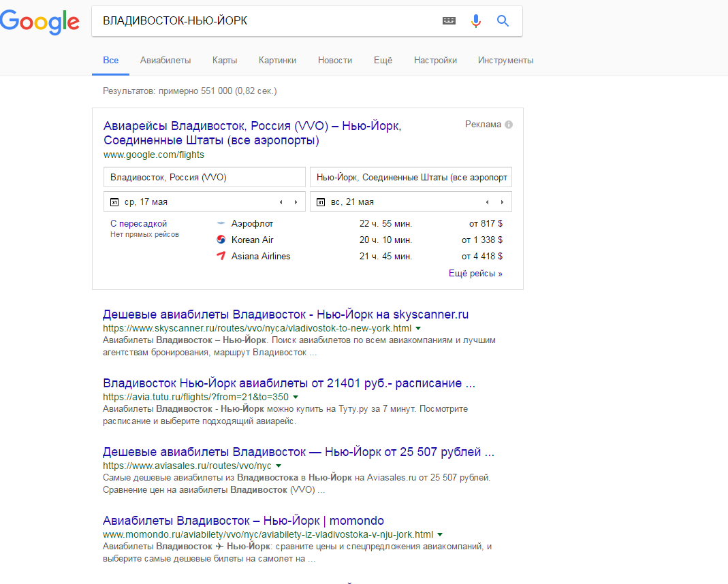Open the on-screen keyboard icon

click(x=449, y=20)
